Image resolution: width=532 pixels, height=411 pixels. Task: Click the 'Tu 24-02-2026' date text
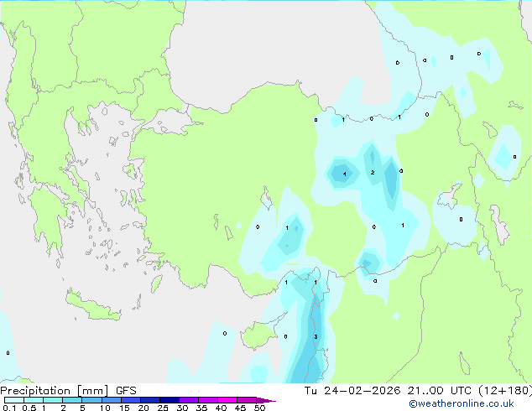tap(352, 391)
